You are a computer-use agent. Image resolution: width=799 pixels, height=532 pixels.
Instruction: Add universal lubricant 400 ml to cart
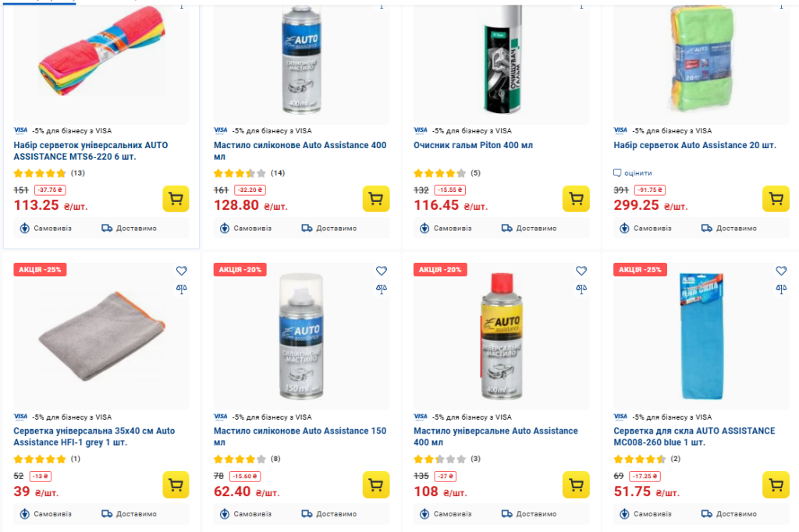click(576, 485)
